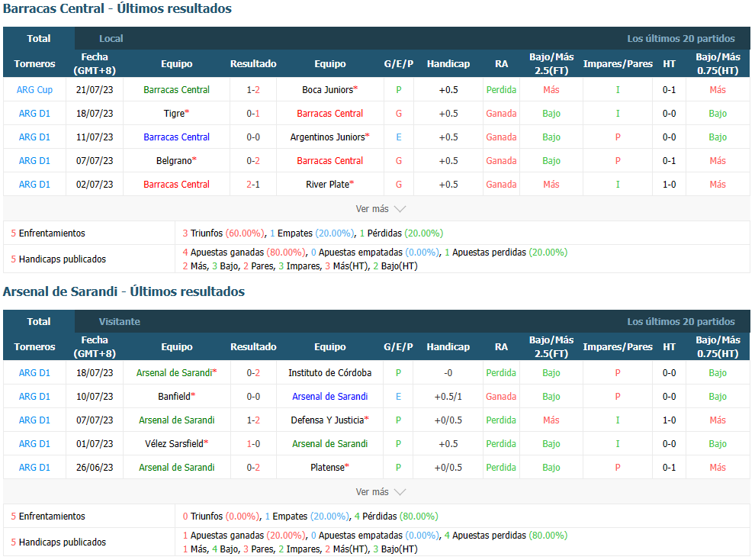Click Vélez Sarsfield team name
The height and width of the screenshot is (560, 755).
[x=176, y=444]
